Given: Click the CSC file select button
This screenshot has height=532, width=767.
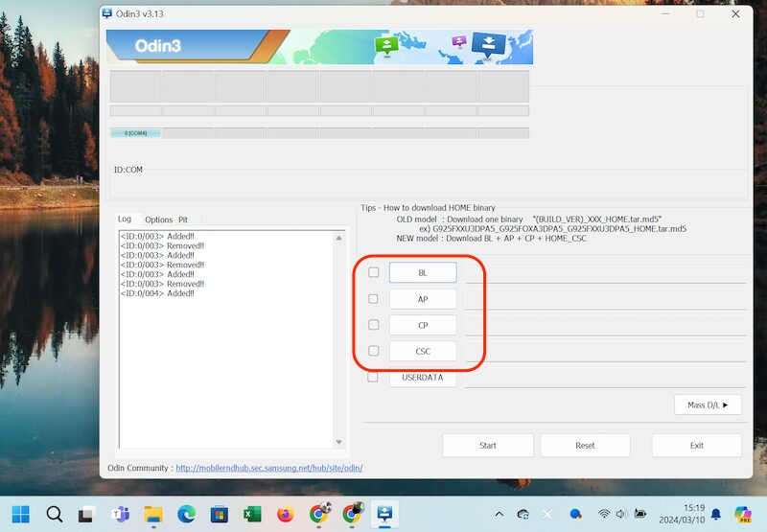Looking at the screenshot, I should 423,351.
